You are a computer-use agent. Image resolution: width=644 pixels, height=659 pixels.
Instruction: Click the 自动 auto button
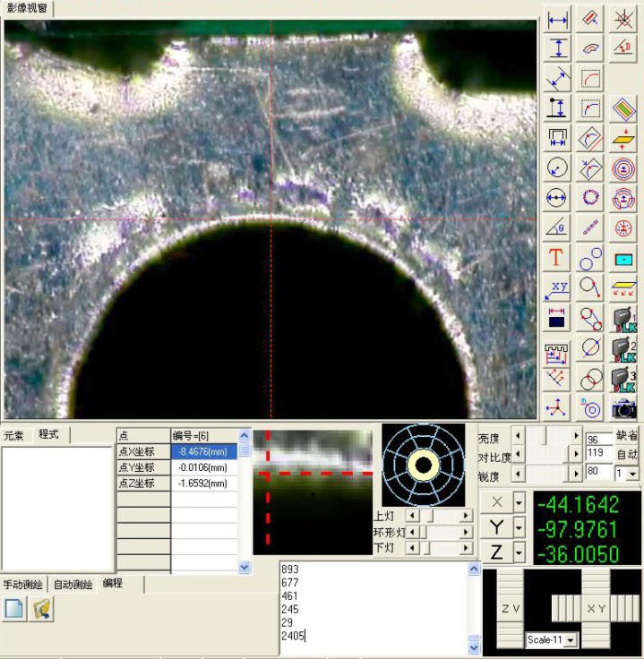pos(628,455)
